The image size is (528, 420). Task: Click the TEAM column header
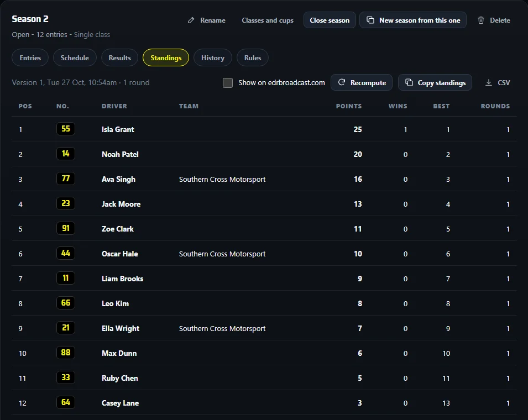189,106
